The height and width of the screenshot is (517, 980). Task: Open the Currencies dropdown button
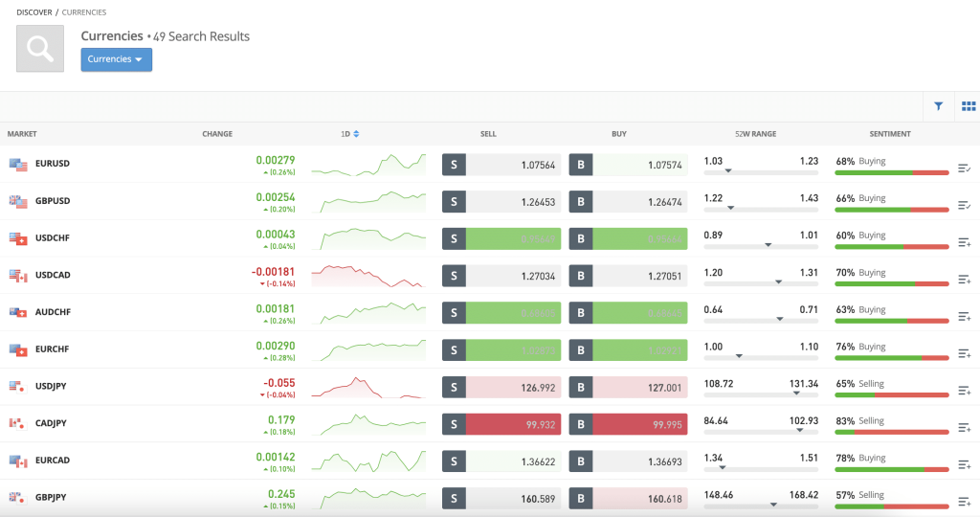coord(116,59)
